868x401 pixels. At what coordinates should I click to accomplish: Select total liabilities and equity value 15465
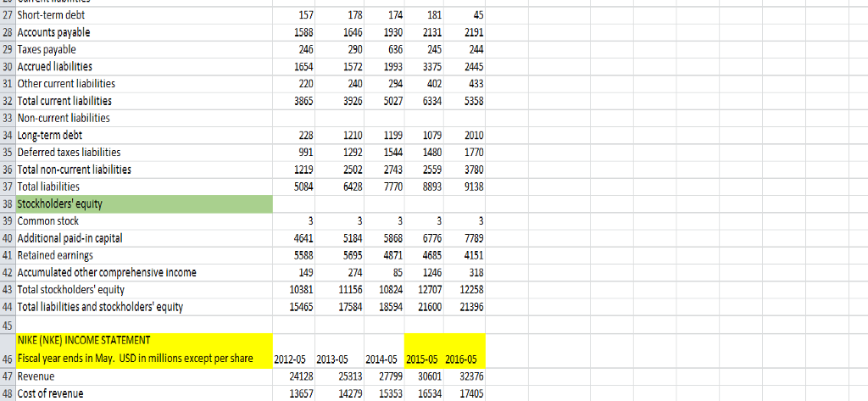tap(294, 307)
